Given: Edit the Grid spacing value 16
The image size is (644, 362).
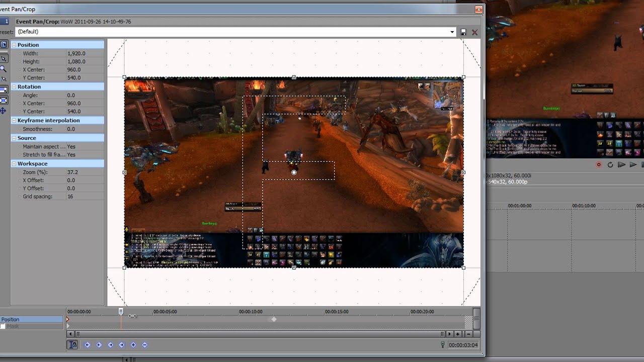Looking at the screenshot, I should point(85,196).
